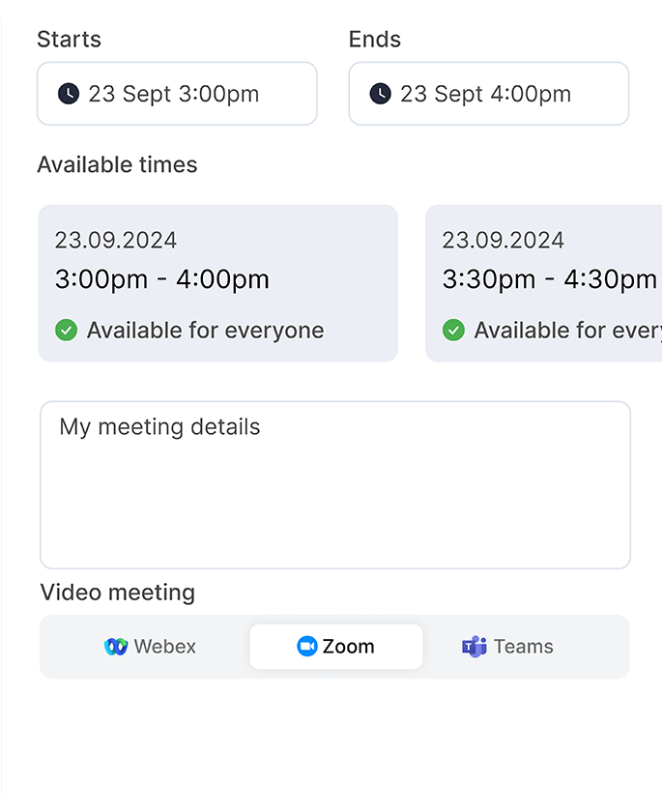This screenshot has height=812, width=663.
Task: Switch video meeting to Webex
Action: pos(150,647)
